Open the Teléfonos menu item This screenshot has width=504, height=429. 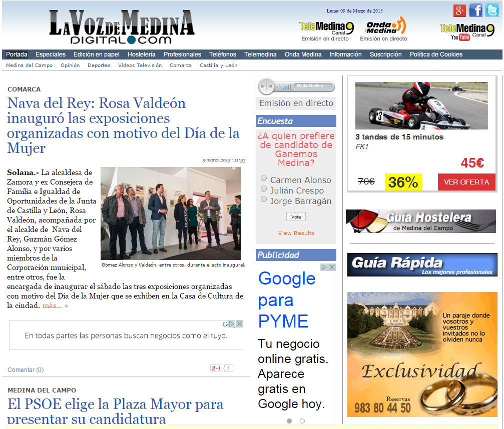click(223, 54)
